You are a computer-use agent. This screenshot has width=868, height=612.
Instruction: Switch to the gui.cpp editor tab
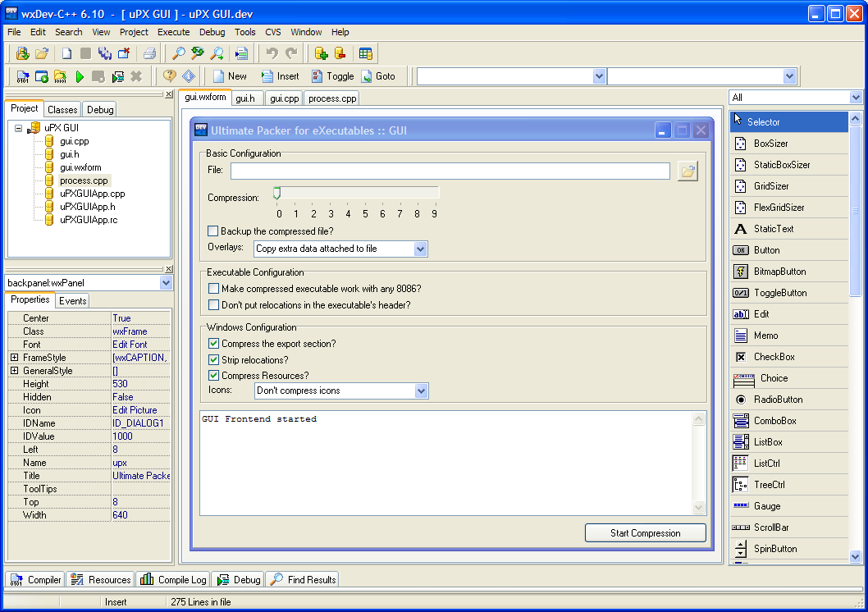click(x=285, y=98)
